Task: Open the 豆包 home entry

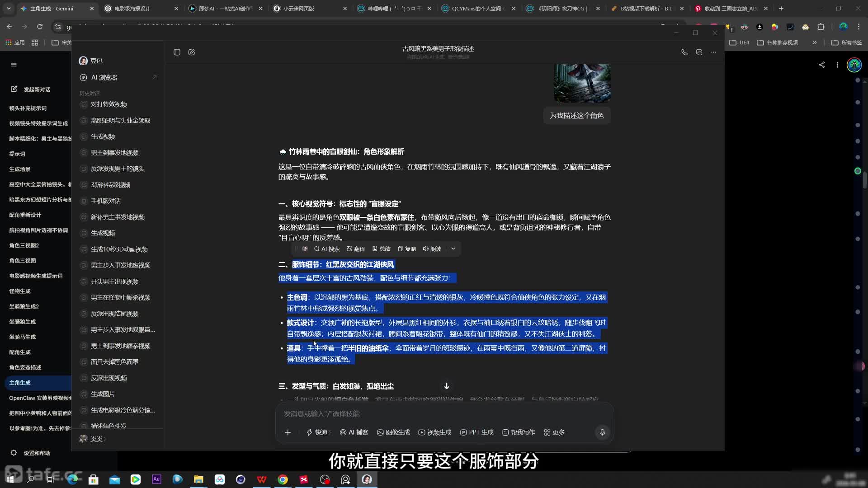Action: (x=91, y=61)
